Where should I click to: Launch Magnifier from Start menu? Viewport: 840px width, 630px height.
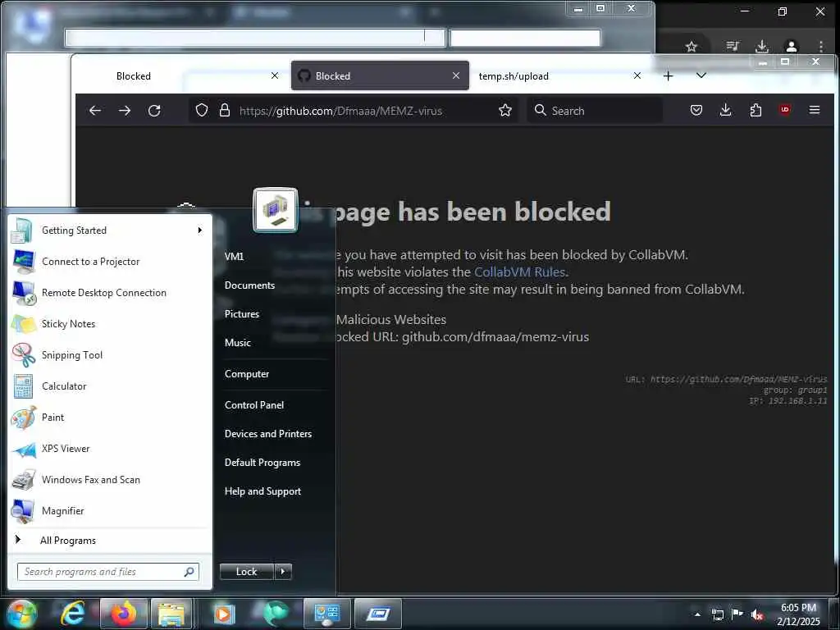click(110, 510)
